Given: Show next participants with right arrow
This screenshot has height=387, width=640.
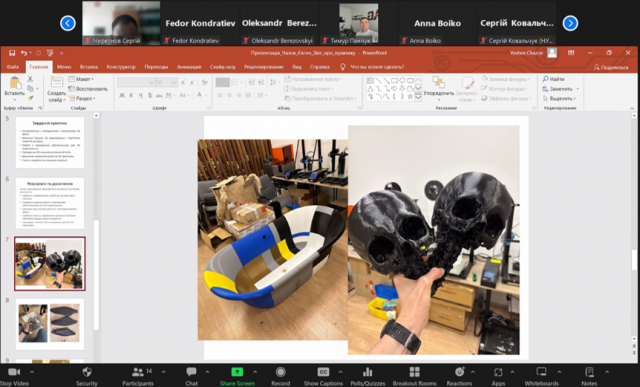Looking at the screenshot, I should pyautogui.click(x=570, y=23).
